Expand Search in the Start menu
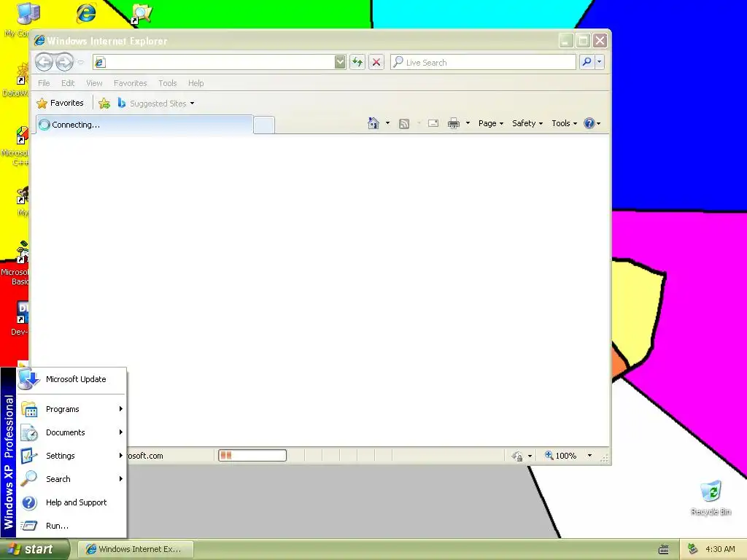 tap(71, 479)
